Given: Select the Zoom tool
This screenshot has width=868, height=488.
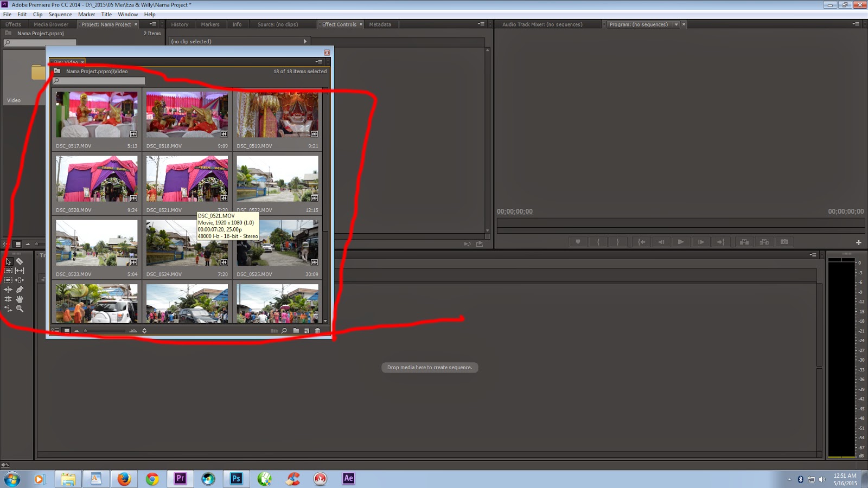Looking at the screenshot, I should point(20,308).
